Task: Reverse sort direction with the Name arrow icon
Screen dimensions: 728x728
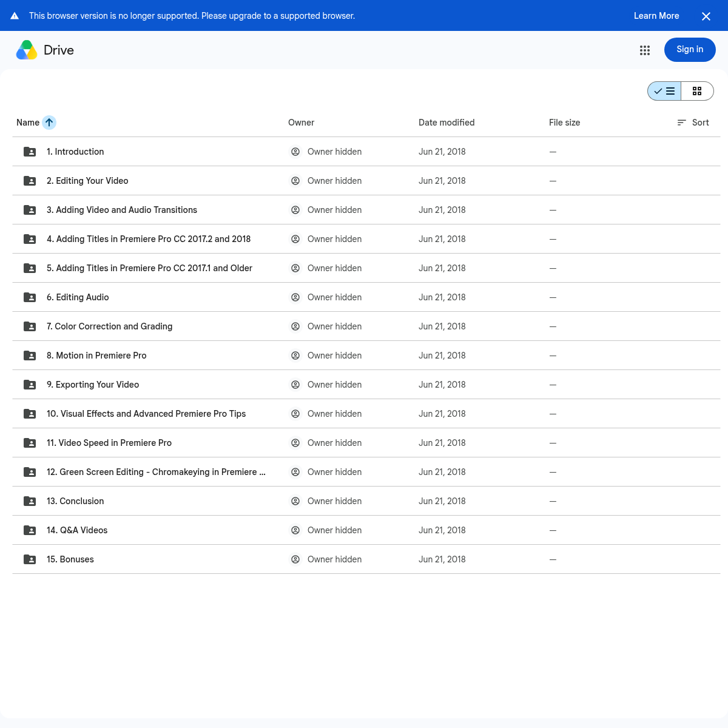Action: click(49, 123)
